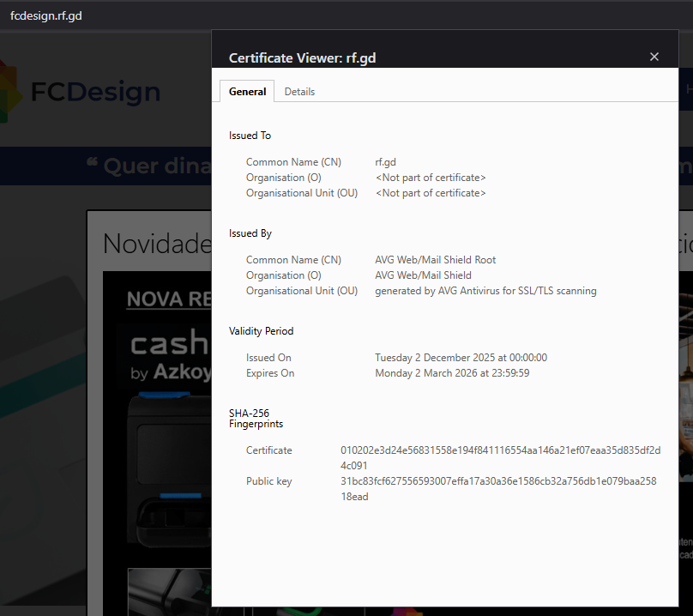
Task: Click the rf.gd common name value
Action: point(385,162)
